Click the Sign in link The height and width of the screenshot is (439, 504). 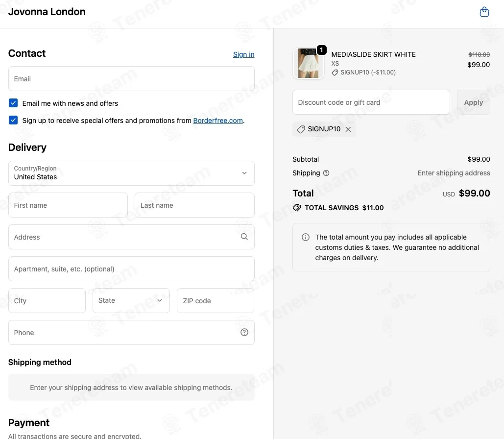pyautogui.click(x=243, y=54)
